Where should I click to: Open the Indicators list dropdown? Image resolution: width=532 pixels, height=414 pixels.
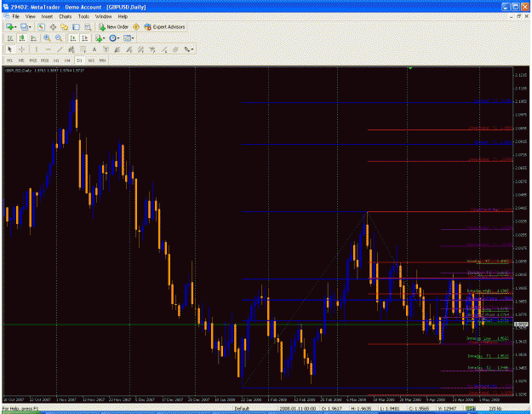[100, 38]
